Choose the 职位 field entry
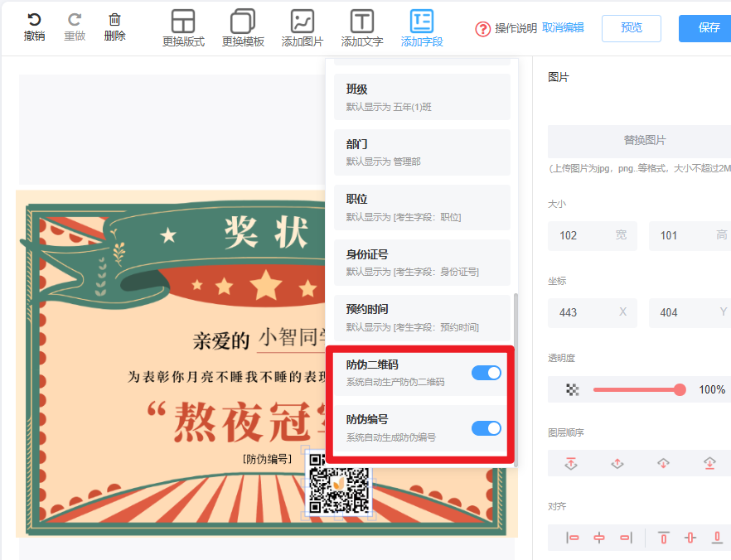 click(422, 207)
